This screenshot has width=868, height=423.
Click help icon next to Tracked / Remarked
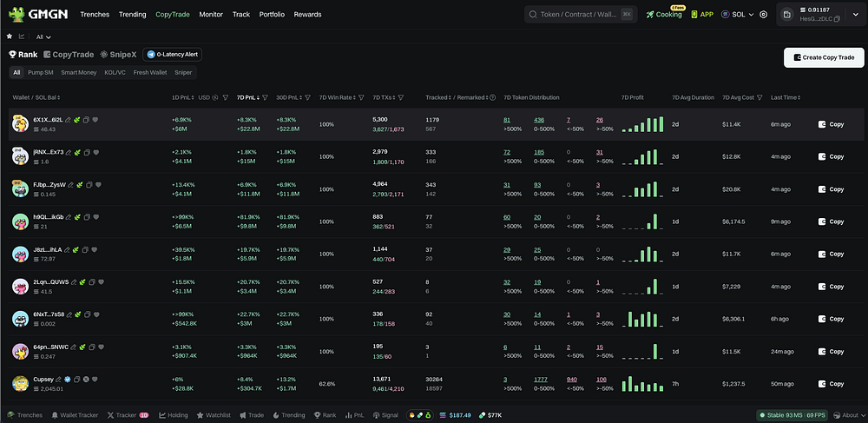point(492,97)
